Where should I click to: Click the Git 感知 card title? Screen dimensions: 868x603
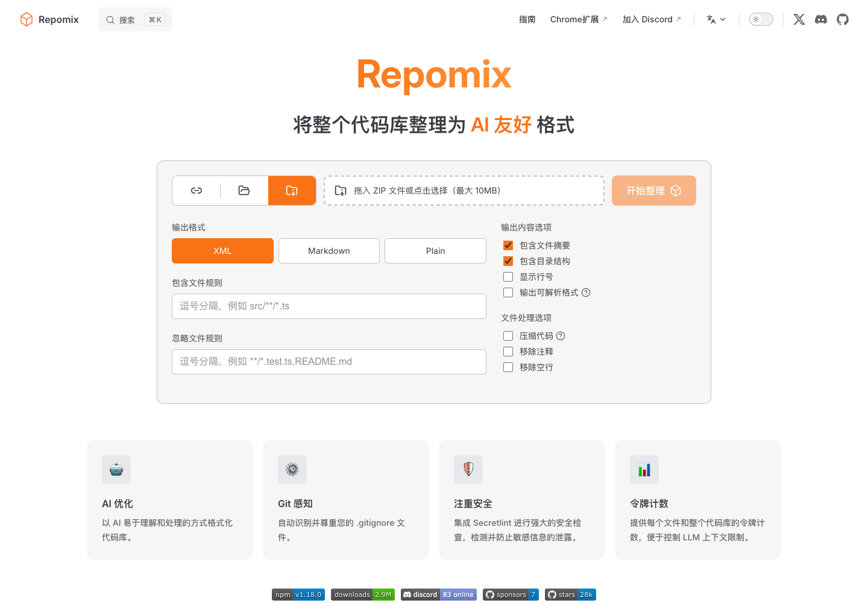point(295,504)
